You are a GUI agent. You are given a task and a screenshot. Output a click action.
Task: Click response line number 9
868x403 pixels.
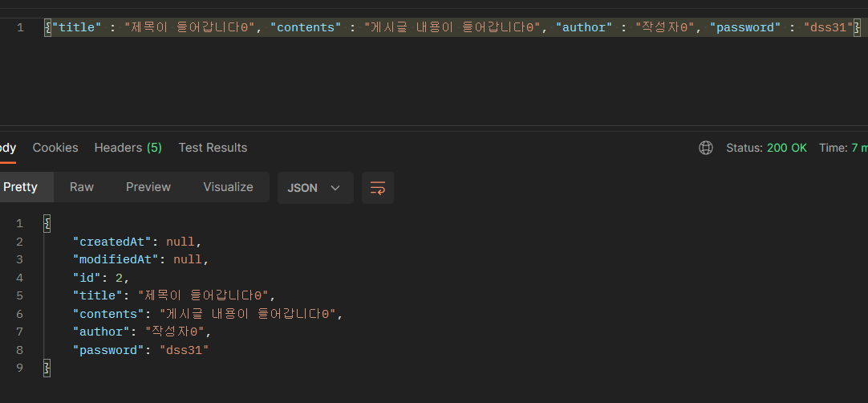tap(19, 368)
